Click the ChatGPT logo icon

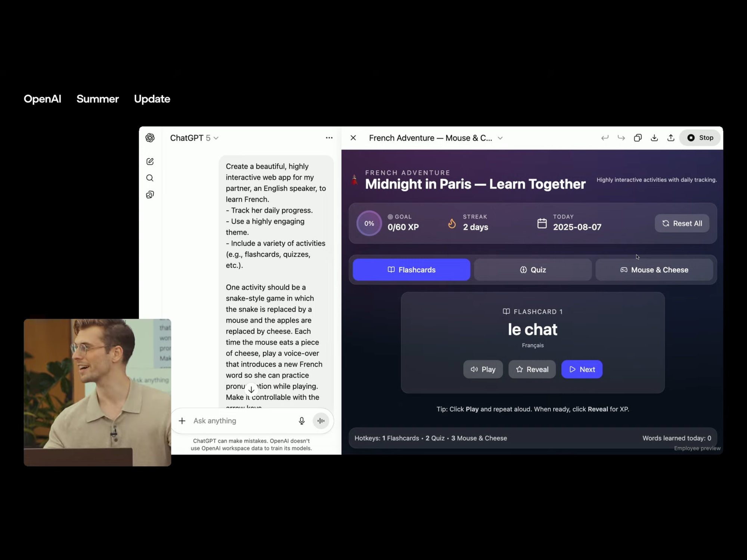[150, 138]
